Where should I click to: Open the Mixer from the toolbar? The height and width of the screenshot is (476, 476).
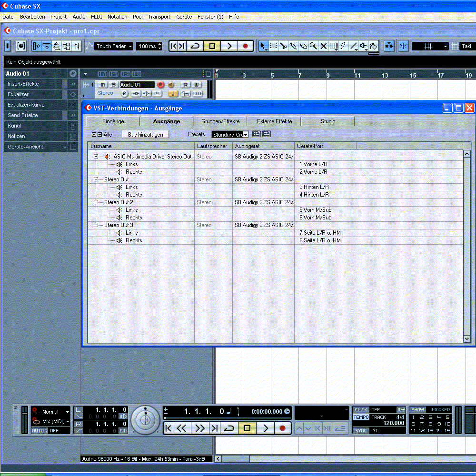click(77, 46)
